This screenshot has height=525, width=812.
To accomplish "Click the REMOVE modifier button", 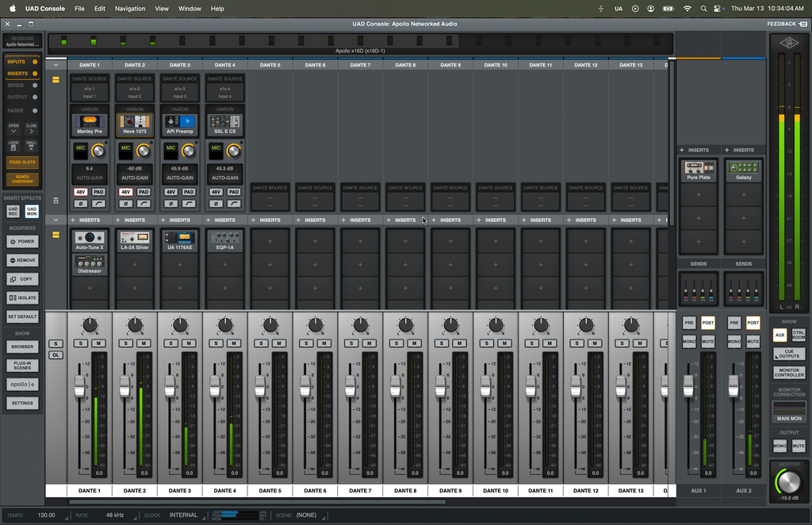I will [x=22, y=260].
